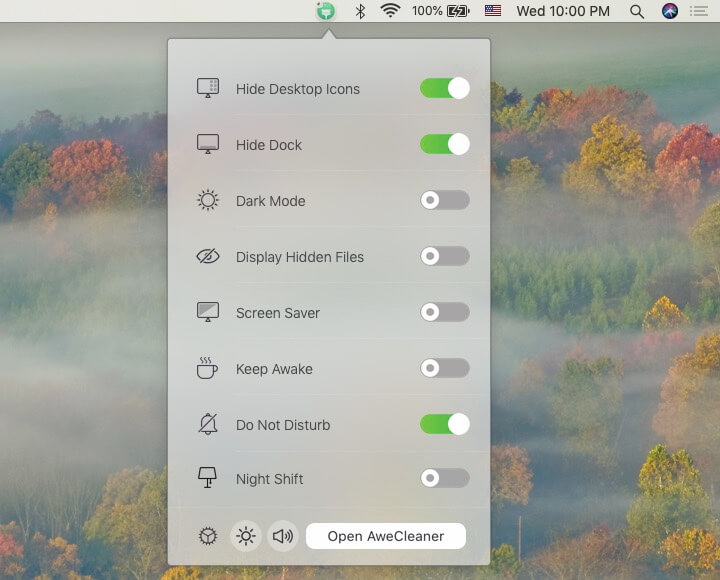Enable the Screen Saver toggle

pos(445,313)
